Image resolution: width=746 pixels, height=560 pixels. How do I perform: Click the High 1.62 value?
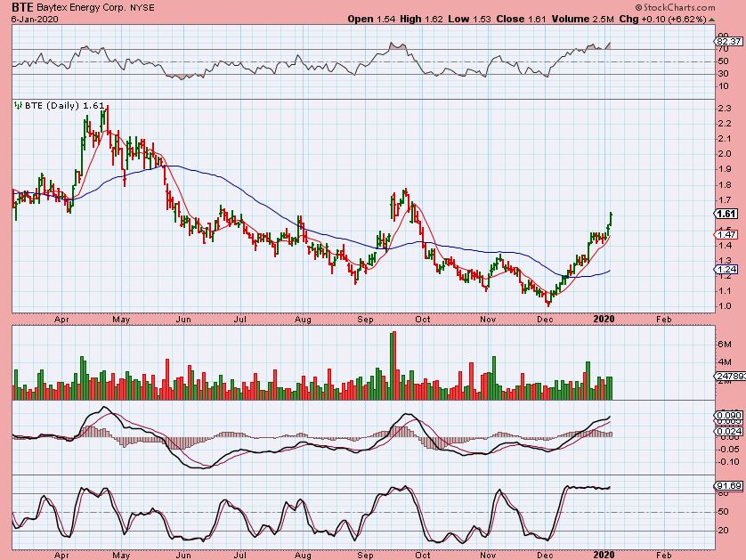tap(421, 19)
